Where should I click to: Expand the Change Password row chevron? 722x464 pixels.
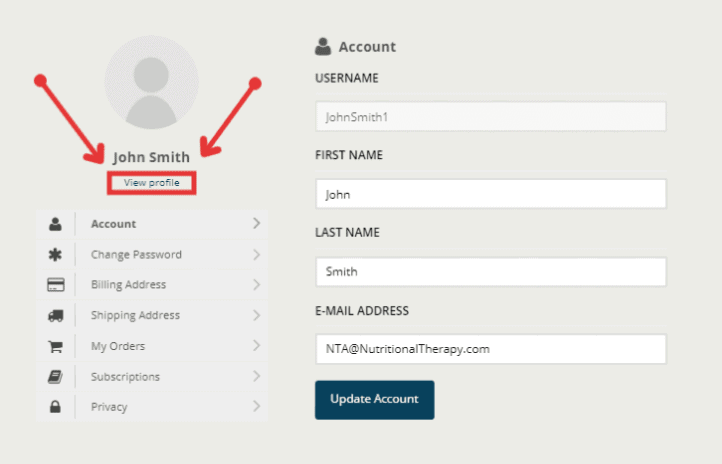click(x=256, y=255)
